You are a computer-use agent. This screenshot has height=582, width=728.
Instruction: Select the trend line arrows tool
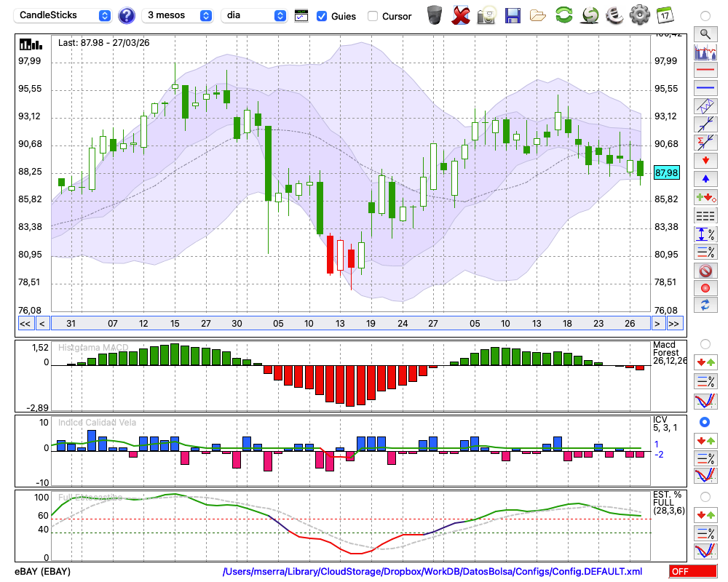tap(705, 124)
